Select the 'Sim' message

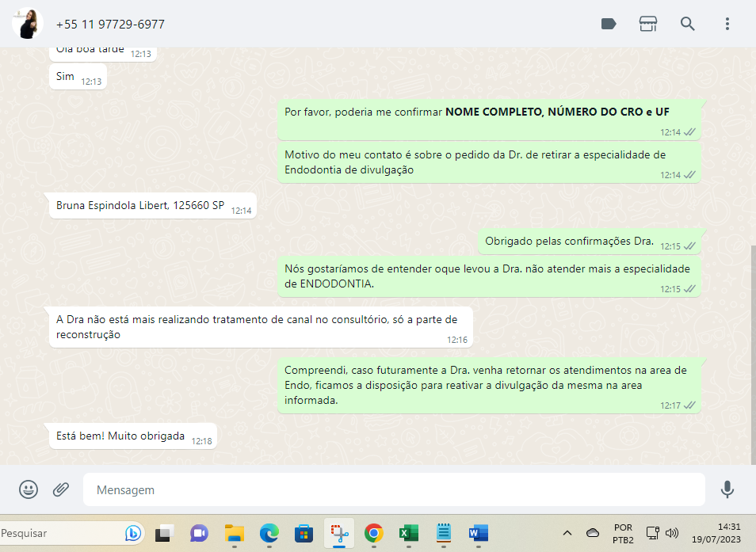[x=78, y=77]
